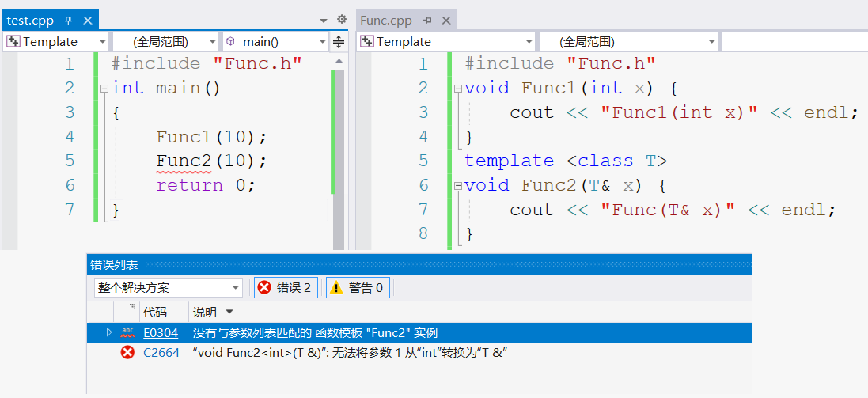This screenshot has height=398, width=868.
Task: Click the split editor window icon
Action: 339,42
